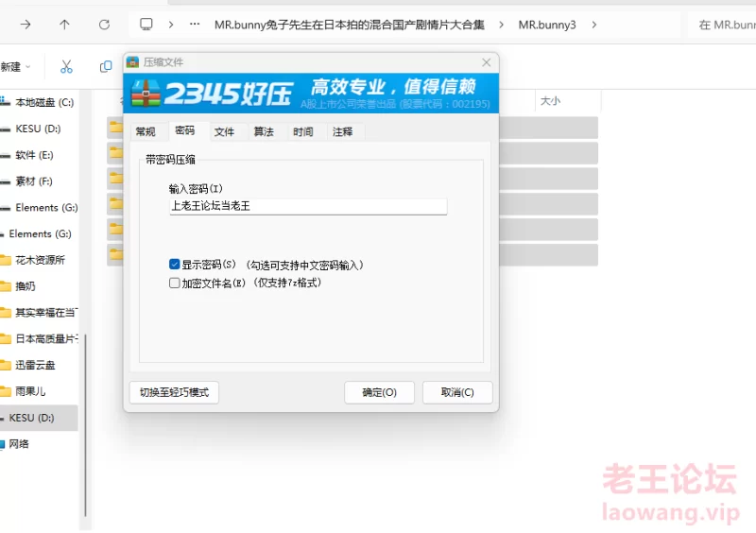
Task: Click the 切换至轻巧模式 button
Action: [174, 392]
